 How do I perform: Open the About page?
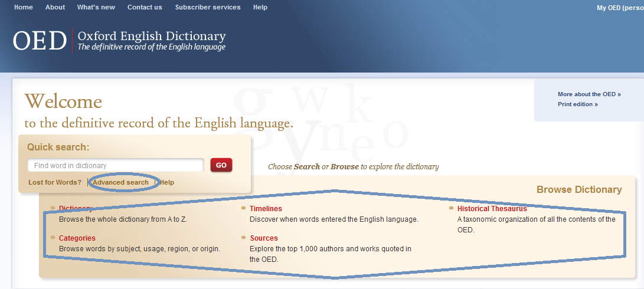(x=55, y=8)
